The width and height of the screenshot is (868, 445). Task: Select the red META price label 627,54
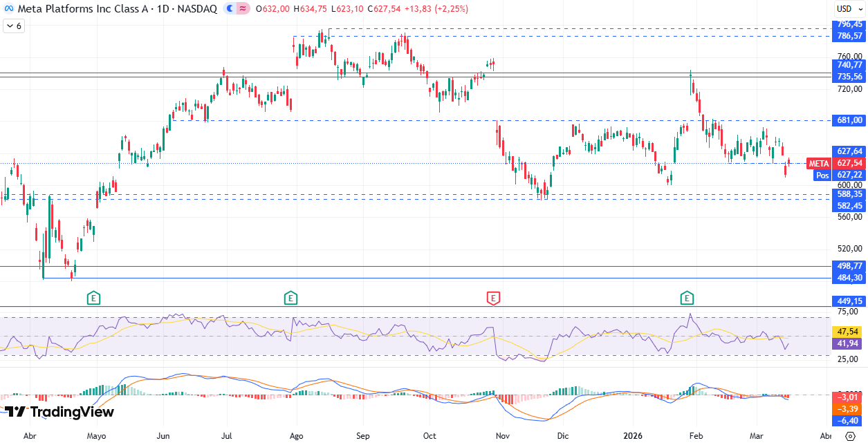point(849,163)
